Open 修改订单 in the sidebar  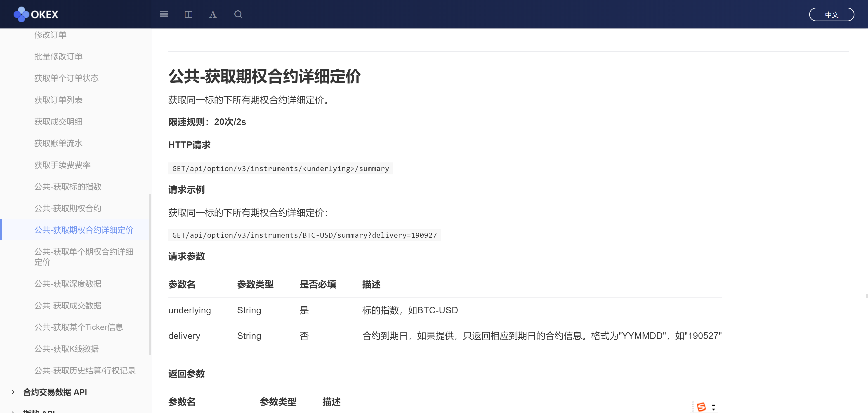click(x=50, y=35)
